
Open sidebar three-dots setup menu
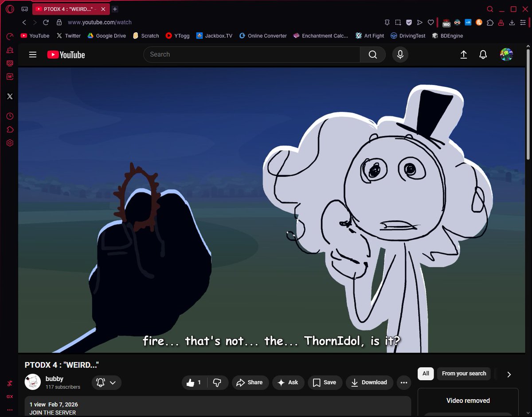(10, 410)
